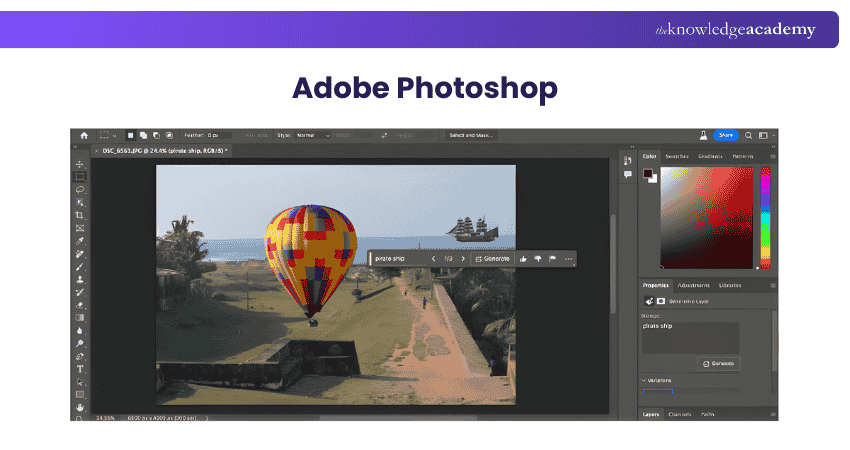
Task: Choose Subtract from Selection mode
Action: point(156,136)
